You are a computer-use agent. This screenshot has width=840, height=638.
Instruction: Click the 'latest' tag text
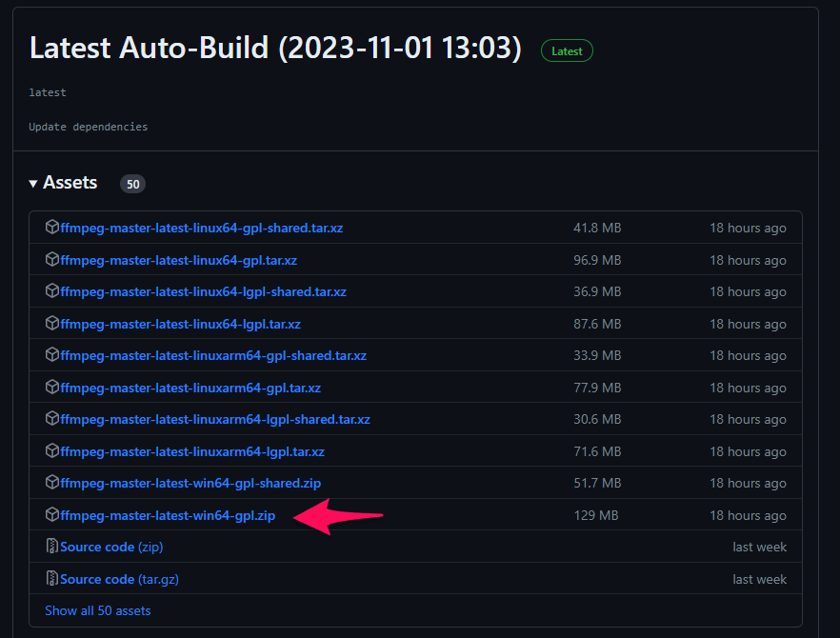pos(48,92)
